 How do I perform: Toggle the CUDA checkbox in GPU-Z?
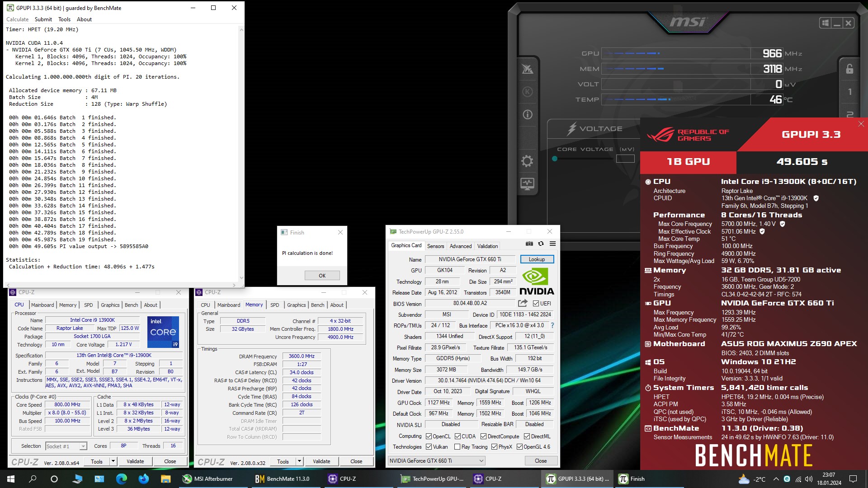click(x=458, y=436)
